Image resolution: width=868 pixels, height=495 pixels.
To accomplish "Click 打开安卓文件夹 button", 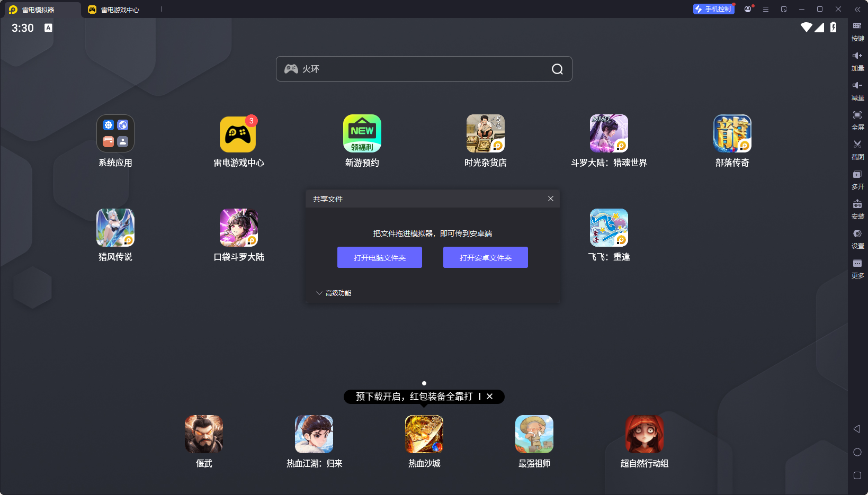I will click(486, 257).
